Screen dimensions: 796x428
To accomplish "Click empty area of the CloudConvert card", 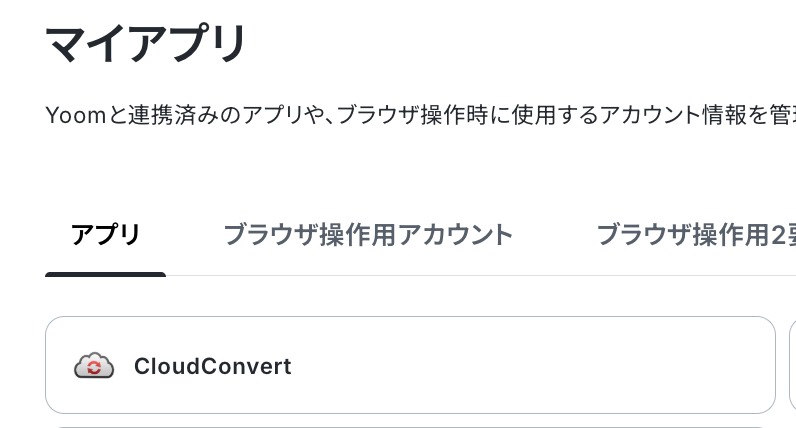I will point(508,365).
